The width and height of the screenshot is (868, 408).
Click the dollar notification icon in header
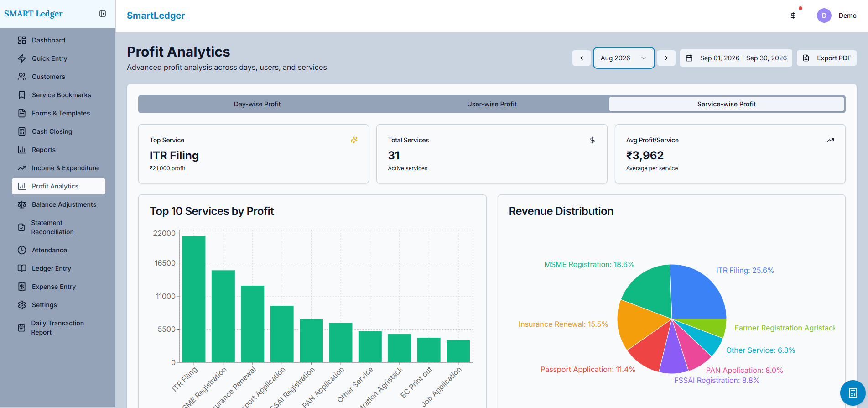(793, 16)
